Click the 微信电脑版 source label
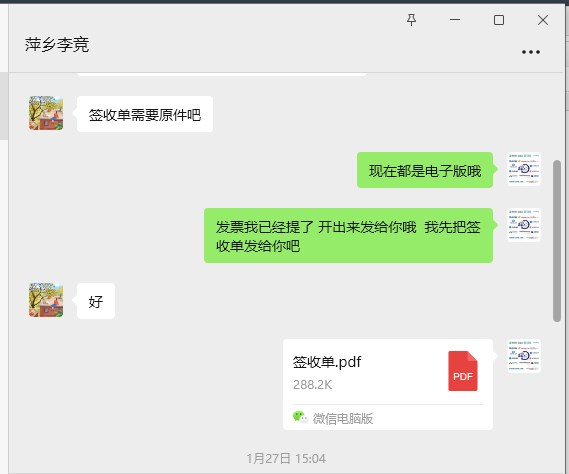 343,418
